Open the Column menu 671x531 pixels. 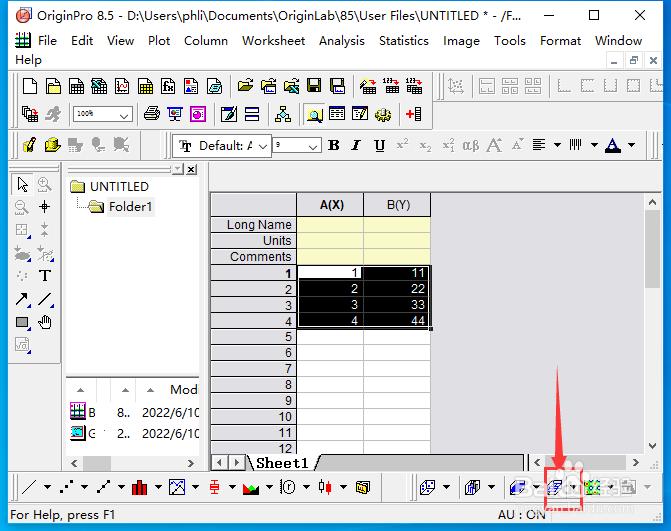206,41
